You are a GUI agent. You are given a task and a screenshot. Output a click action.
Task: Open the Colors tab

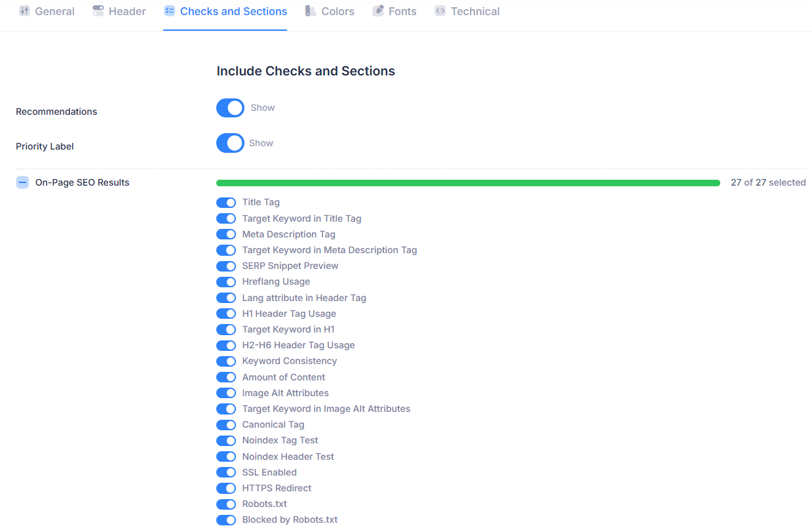click(x=338, y=11)
